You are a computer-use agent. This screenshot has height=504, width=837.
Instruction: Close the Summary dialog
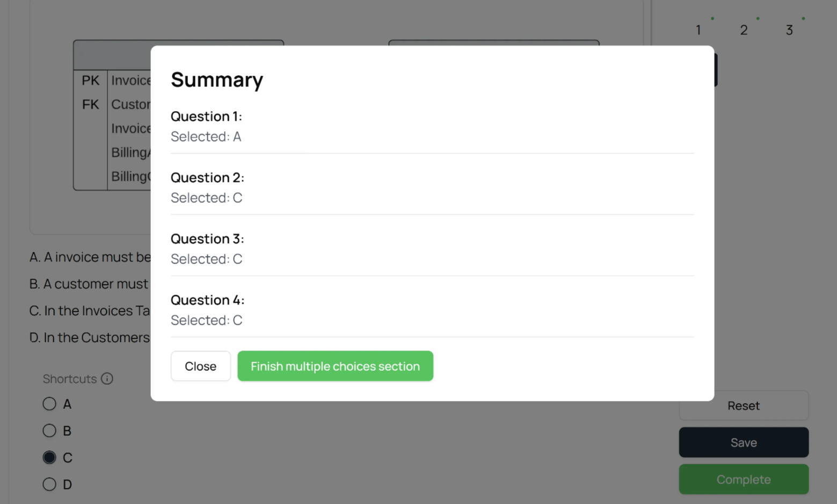pos(200,366)
